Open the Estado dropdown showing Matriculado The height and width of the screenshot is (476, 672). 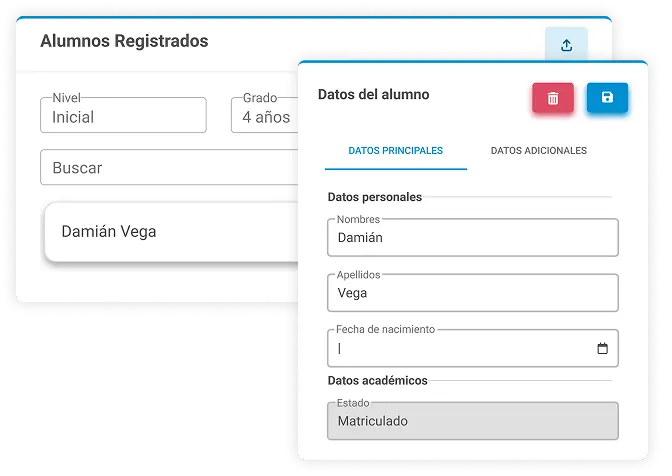point(473,421)
